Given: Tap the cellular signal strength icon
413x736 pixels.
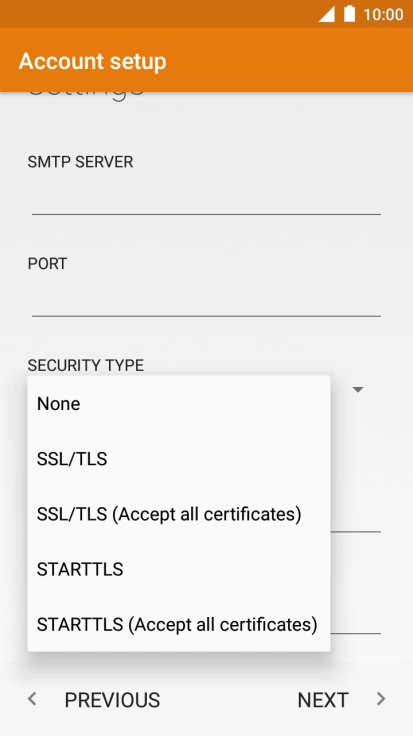Looking at the screenshot, I should [327, 14].
